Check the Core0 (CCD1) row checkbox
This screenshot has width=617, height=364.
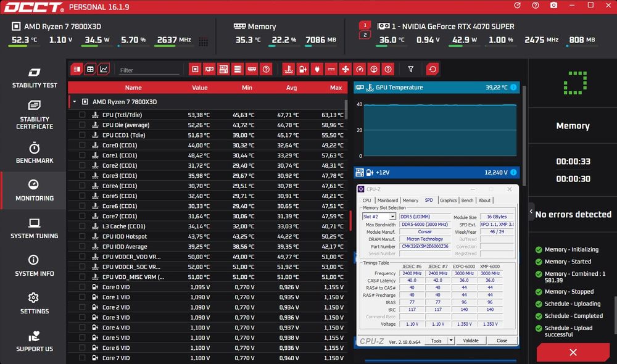pos(82,145)
